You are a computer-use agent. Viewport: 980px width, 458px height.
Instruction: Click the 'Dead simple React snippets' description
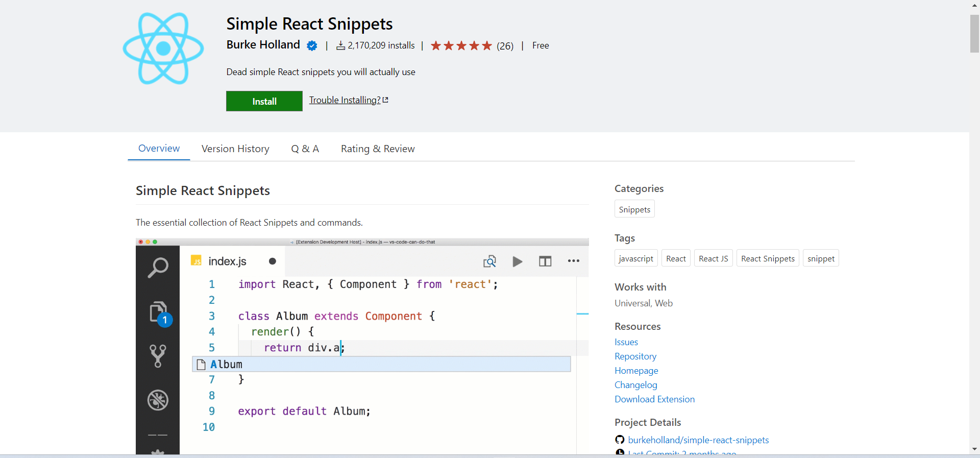tap(321, 72)
